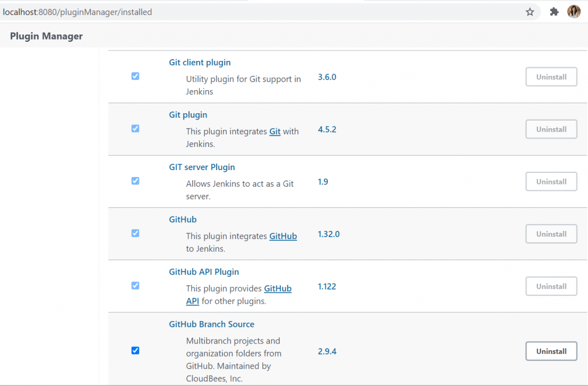The image size is (588, 386).
Task: Click version 4.5.2 of Git plugin
Action: pos(327,129)
